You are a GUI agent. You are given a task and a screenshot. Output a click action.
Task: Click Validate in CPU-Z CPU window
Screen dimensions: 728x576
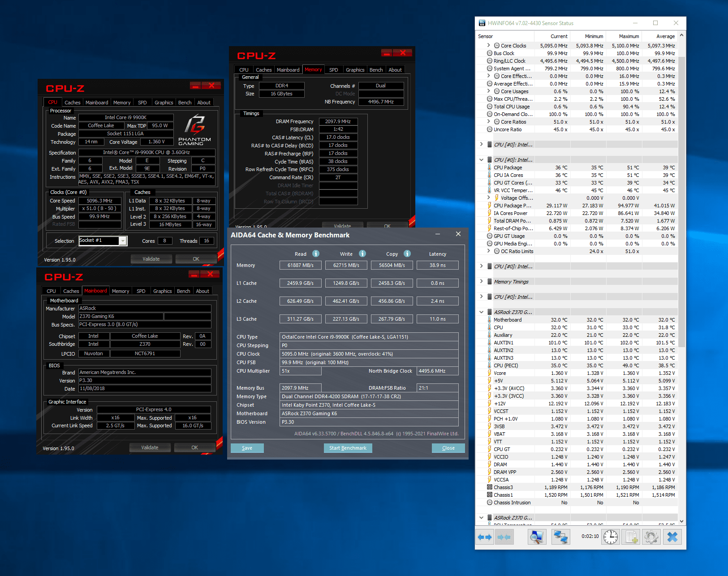pos(151,259)
